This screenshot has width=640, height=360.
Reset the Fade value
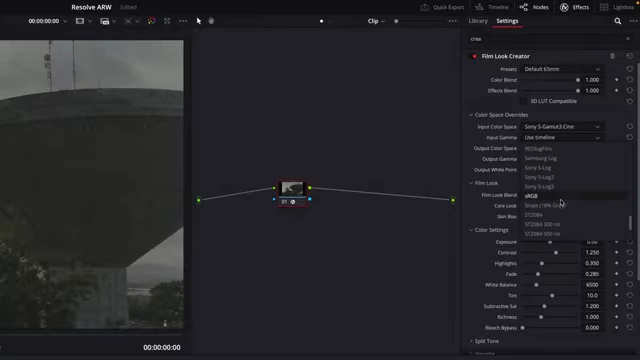(629, 274)
